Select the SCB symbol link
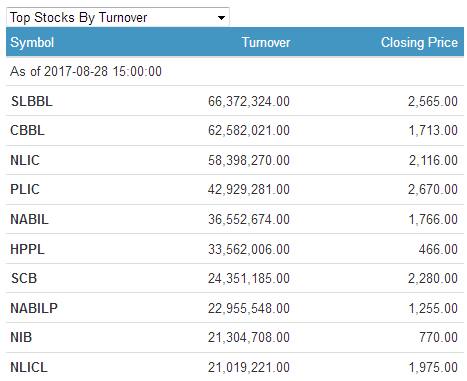The height and width of the screenshot is (381, 467). click(x=24, y=278)
